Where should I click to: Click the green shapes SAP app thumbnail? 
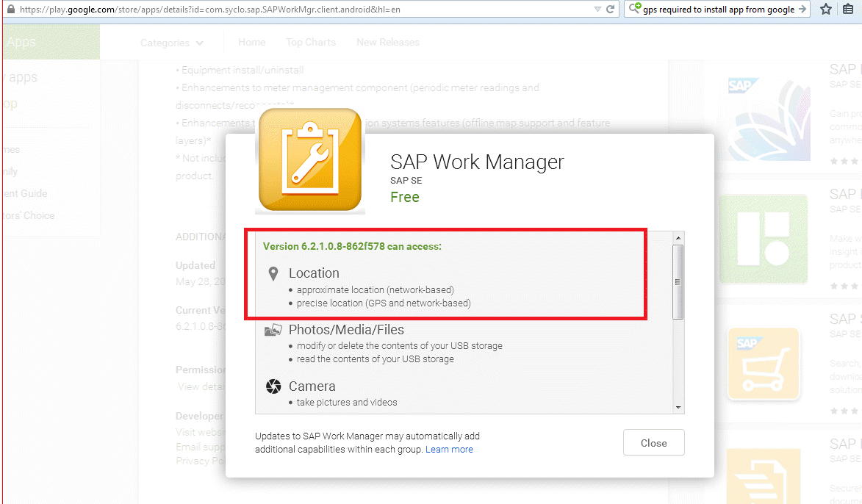click(x=763, y=239)
